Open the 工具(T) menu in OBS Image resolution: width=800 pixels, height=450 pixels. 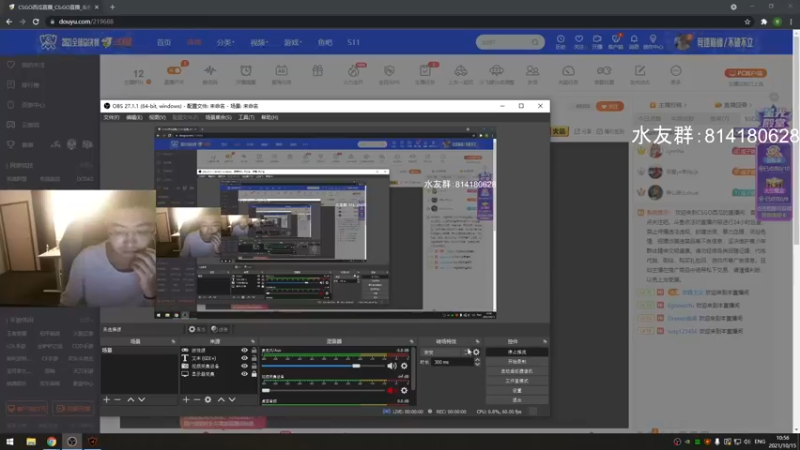[x=246, y=117]
